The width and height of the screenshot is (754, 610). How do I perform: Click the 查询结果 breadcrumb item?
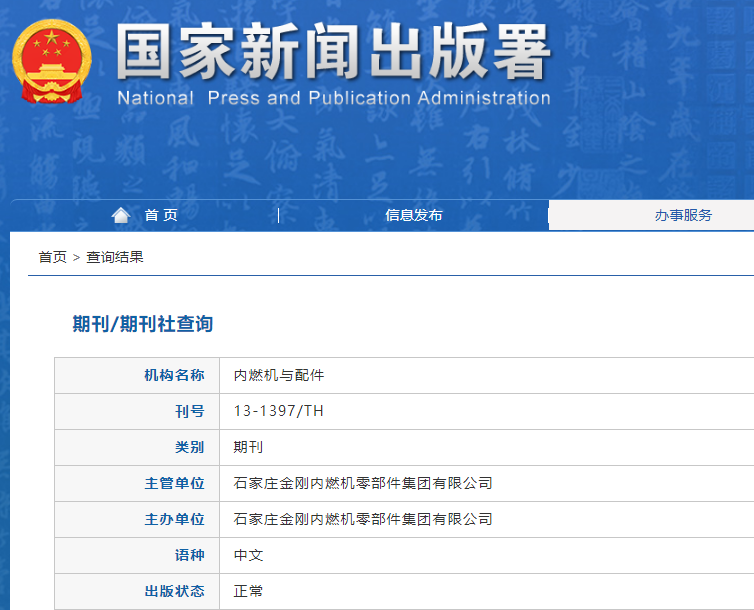click(x=115, y=257)
